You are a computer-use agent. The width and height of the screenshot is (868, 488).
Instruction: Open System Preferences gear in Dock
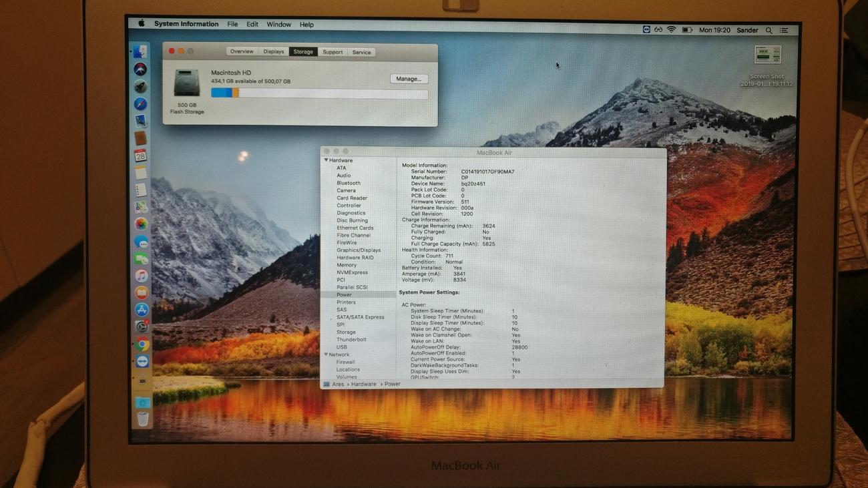click(142, 327)
